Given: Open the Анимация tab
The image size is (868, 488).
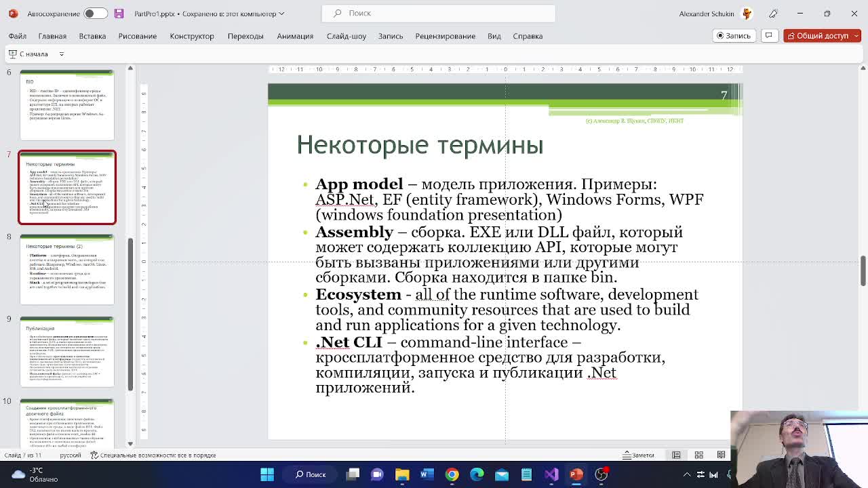Looking at the screenshot, I should [295, 36].
